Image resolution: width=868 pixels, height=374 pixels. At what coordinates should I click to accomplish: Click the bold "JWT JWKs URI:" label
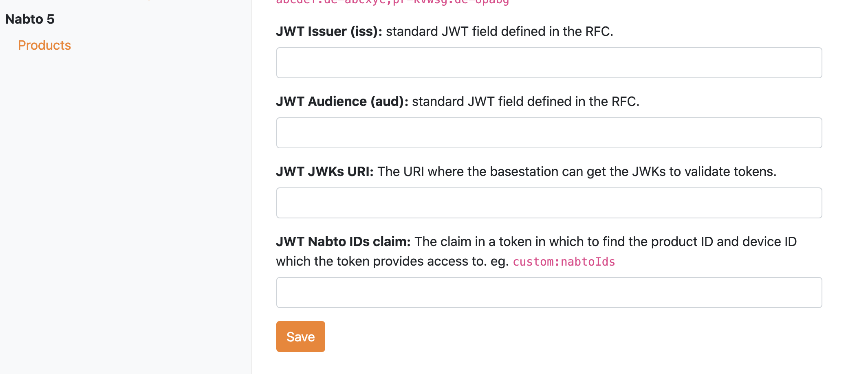pyautogui.click(x=324, y=172)
